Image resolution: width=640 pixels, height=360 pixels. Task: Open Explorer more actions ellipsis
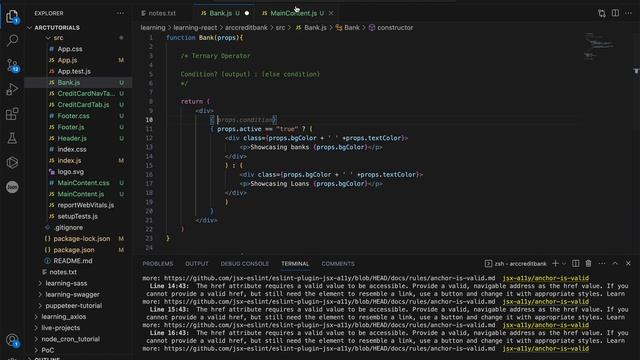[x=120, y=13]
